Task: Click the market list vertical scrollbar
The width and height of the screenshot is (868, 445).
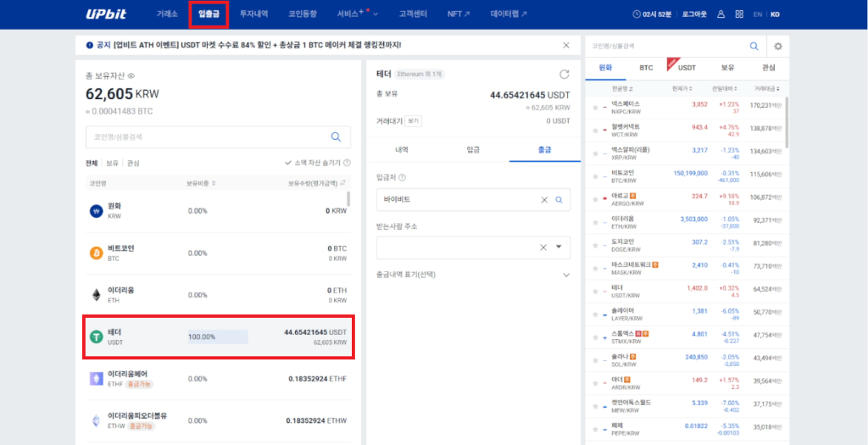Action: pyautogui.click(x=787, y=122)
